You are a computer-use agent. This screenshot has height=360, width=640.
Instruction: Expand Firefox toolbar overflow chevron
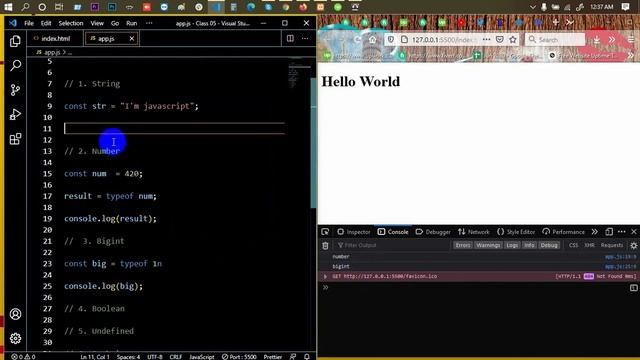(611, 40)
